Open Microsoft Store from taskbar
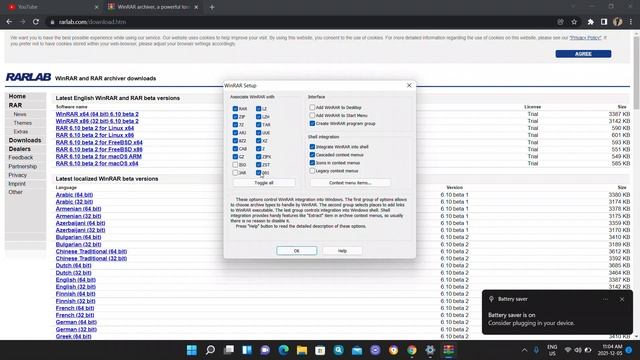Viewport: 640px width, 360px height. pos(320,350)
